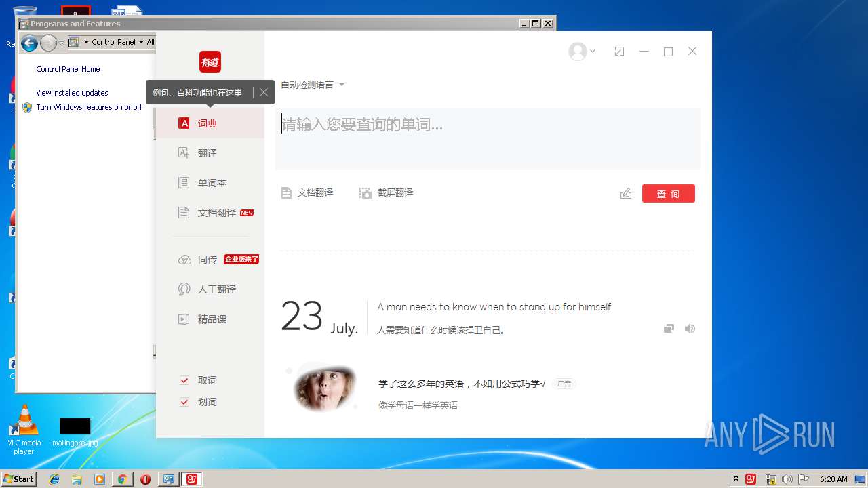Toggle the 划词 checkbox

[x=184, y=402]
